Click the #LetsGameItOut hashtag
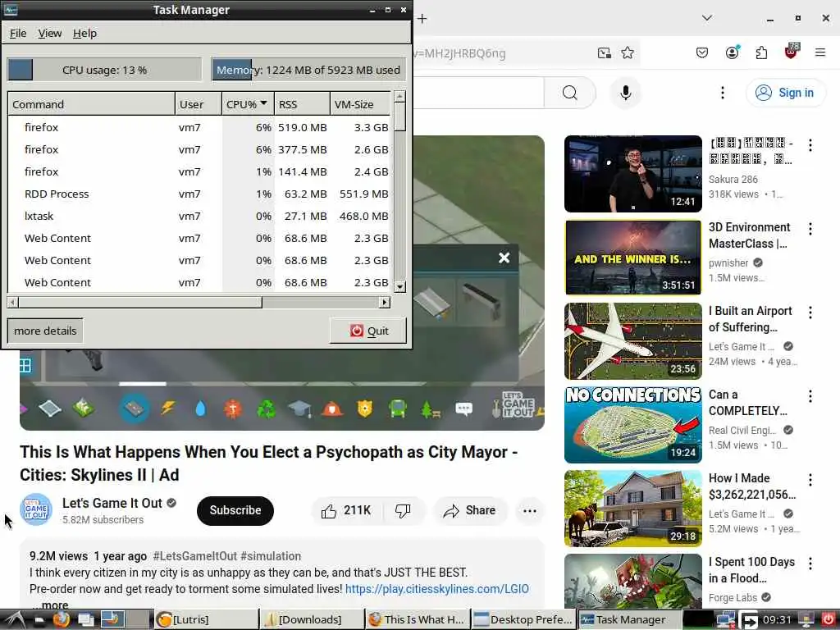Screen dimensions: 840x630 [195, 556]
